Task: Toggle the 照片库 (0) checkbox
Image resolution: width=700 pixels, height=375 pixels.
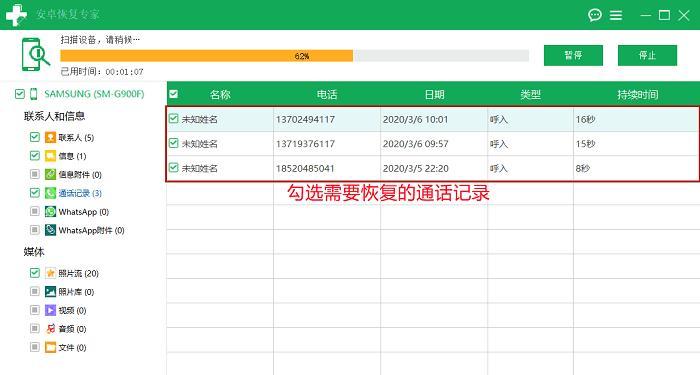Action: 34,291
